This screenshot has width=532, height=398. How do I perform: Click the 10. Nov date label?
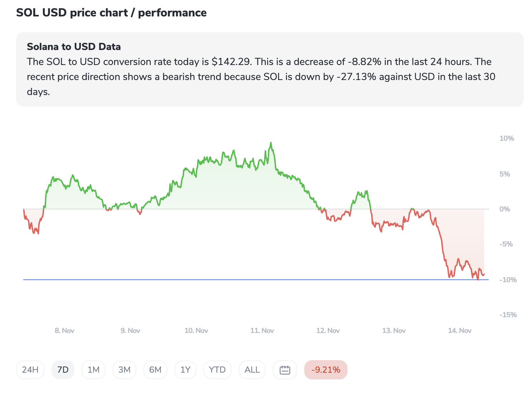tap(196, 331)
